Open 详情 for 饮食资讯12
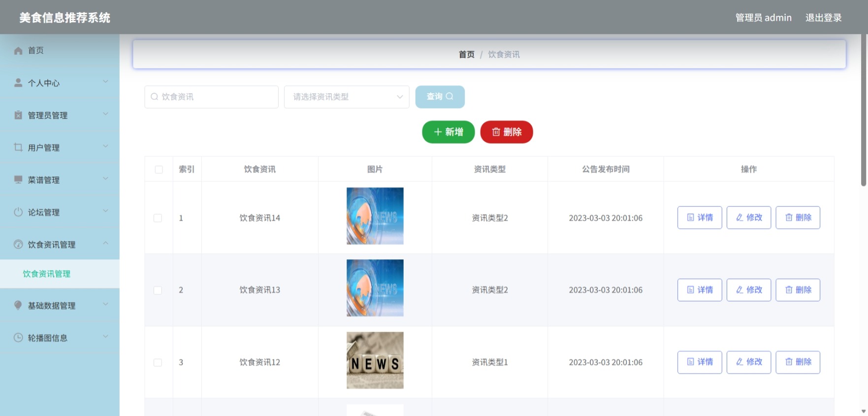This screenshot has height=416, width=868. click(700, 362)
